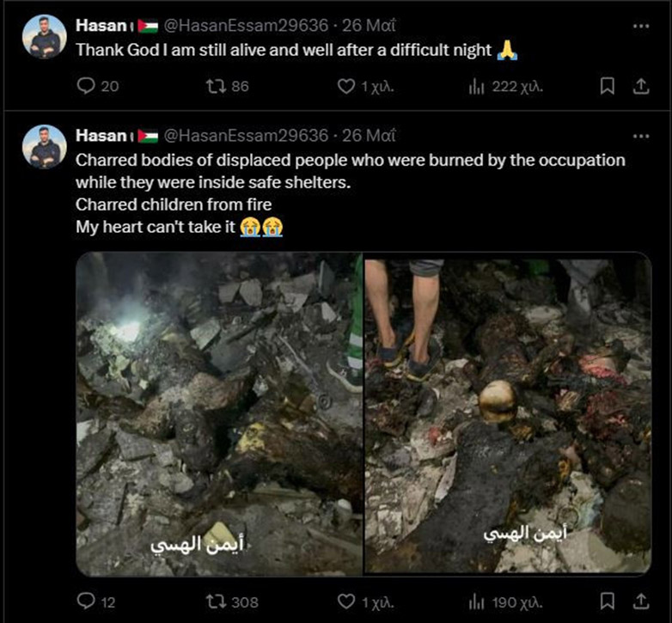Open the More menu on the second tweet

[x=640, y=136]
